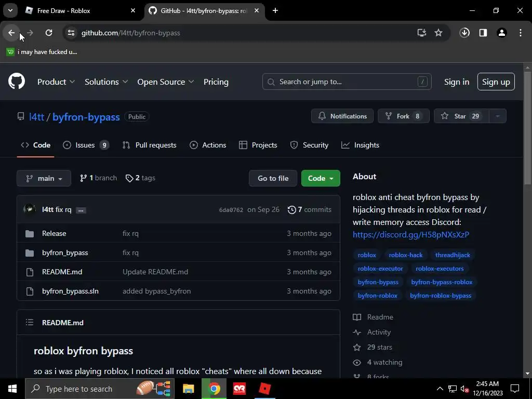Click the threadhijack topic tag
Screen dimensions: 532x399
pyautogui.click(x=453, y=255)
